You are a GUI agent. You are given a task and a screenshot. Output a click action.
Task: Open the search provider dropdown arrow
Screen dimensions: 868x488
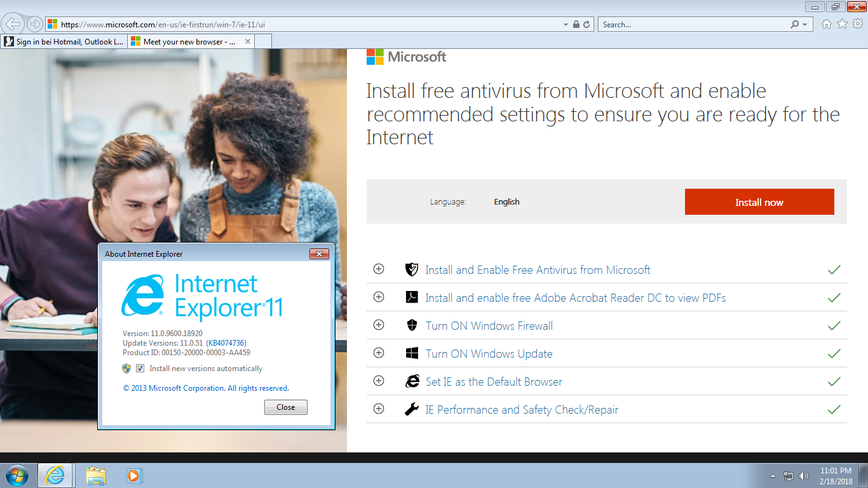point(805,25)
